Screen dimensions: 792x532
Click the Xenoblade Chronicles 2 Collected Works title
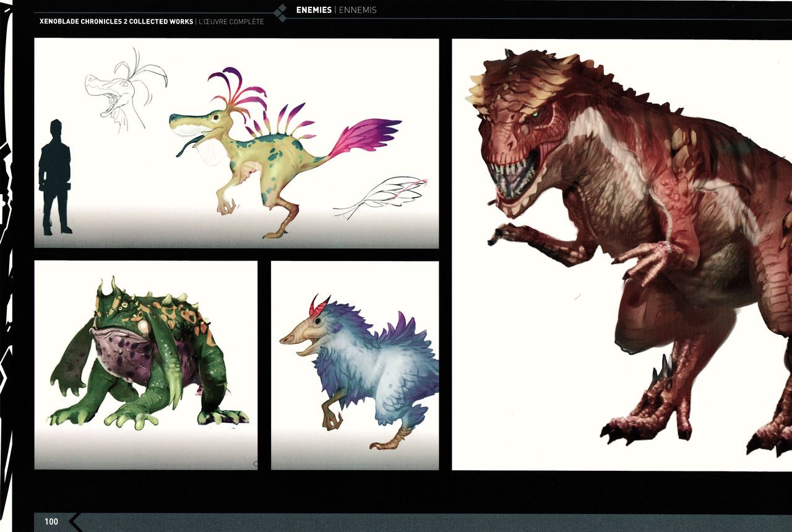[x=116, y=22]
